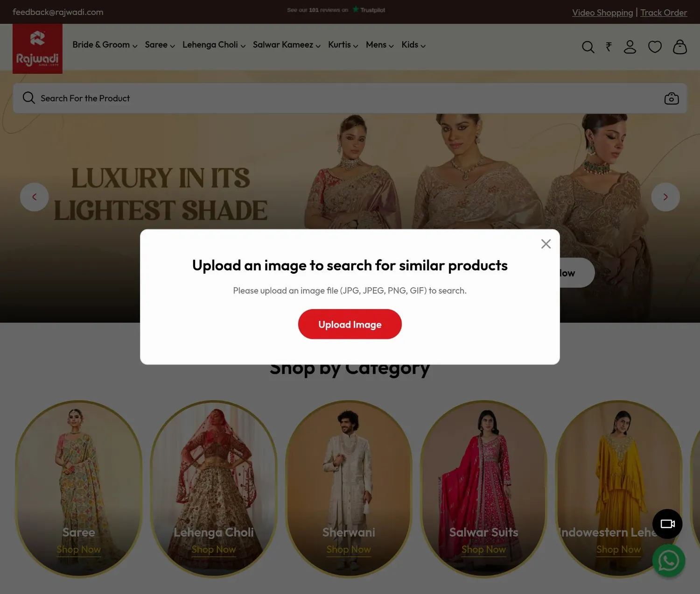This screenshot has width=700, height=594.
Task: Open visual search via the camera icon
Action: (671, 98)
